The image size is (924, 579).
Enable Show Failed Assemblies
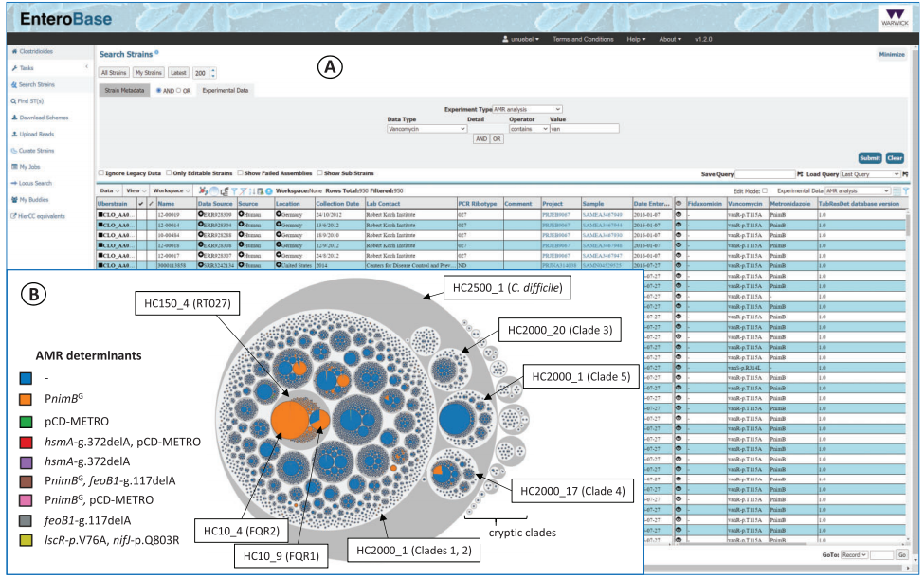[x=241, y=173]
